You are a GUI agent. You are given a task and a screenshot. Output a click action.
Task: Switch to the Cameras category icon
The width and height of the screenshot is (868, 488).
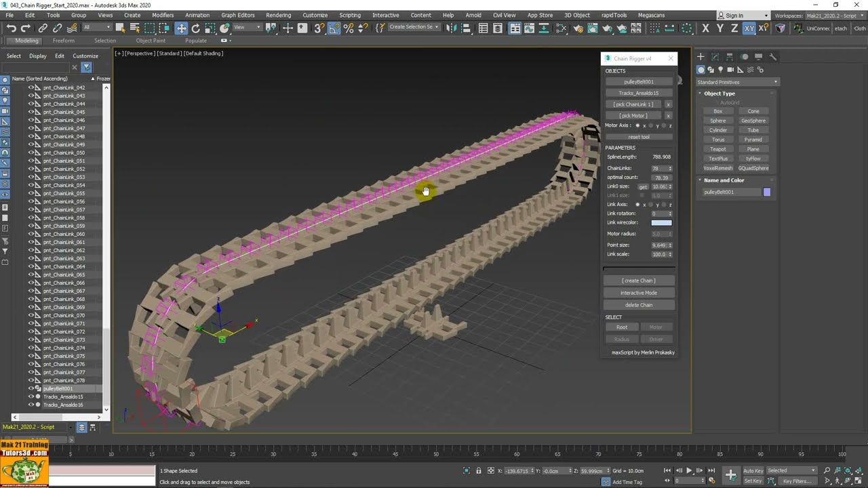730,70
